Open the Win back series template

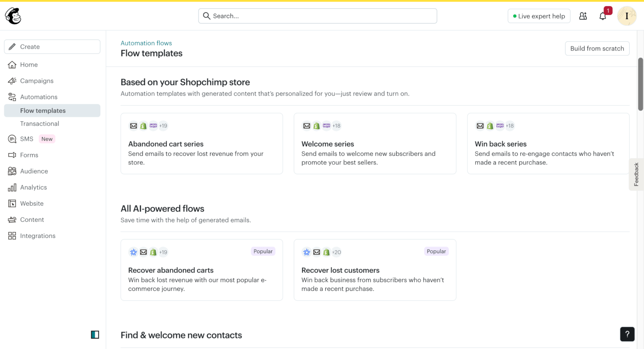click(x=548, y=143)
